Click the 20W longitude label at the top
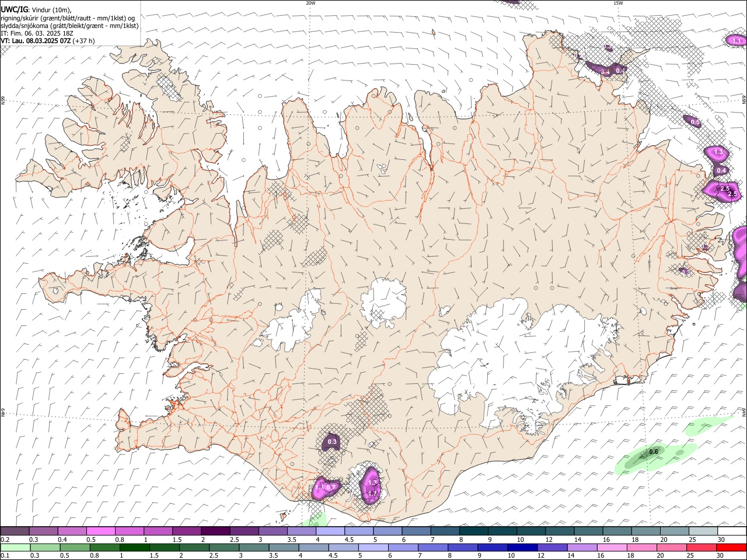 [310, 3]
